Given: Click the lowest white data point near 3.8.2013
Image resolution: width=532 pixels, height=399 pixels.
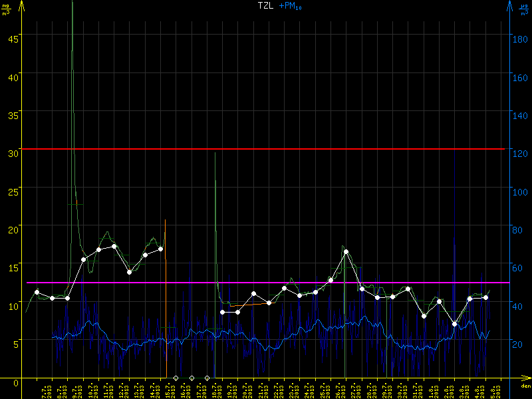Looking at the screenshot, I should [x=454, y=324].
